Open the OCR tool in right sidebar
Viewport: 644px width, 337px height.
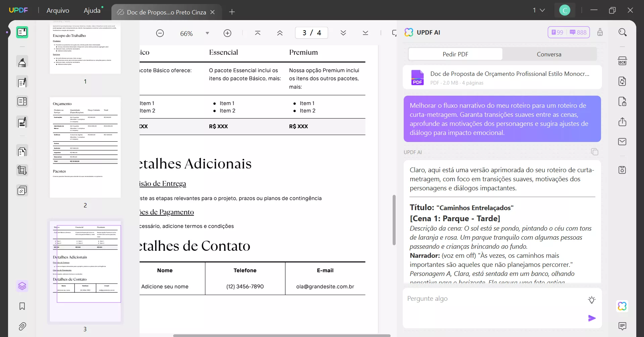coord(623,61)
